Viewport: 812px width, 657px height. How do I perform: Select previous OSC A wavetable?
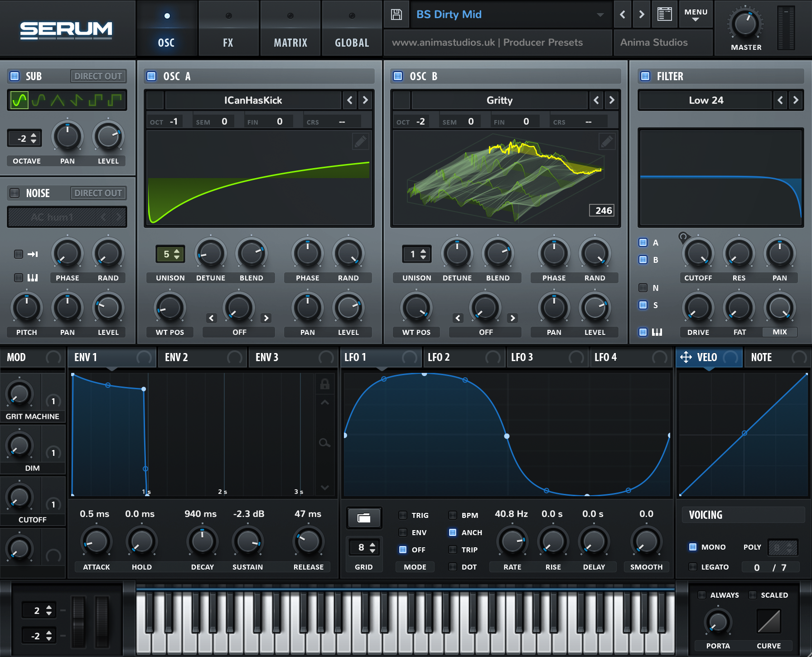click(x=350, y=100)
